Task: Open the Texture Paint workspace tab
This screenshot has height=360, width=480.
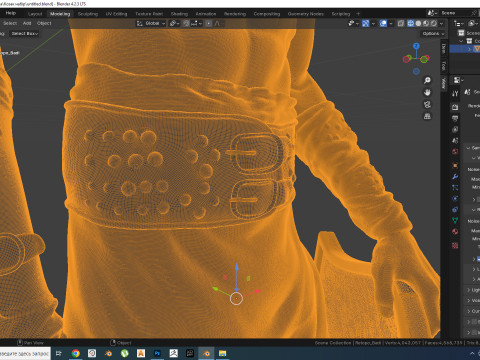Action: click(x=149, y=14)
